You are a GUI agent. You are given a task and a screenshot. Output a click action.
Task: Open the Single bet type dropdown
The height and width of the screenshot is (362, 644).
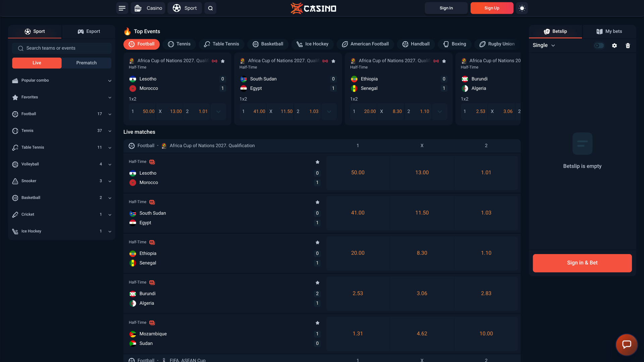(x=544, y=45)
